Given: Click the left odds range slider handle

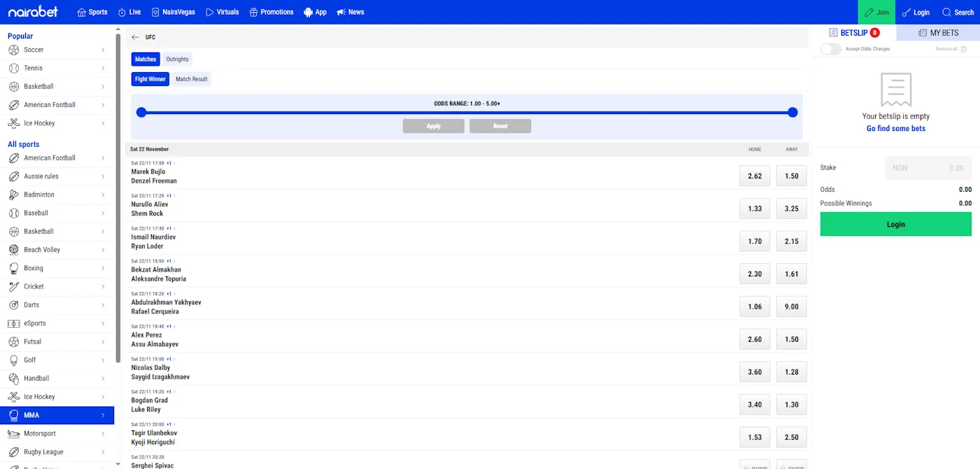Looking at the screenshot, I should [x=141, y=112].
